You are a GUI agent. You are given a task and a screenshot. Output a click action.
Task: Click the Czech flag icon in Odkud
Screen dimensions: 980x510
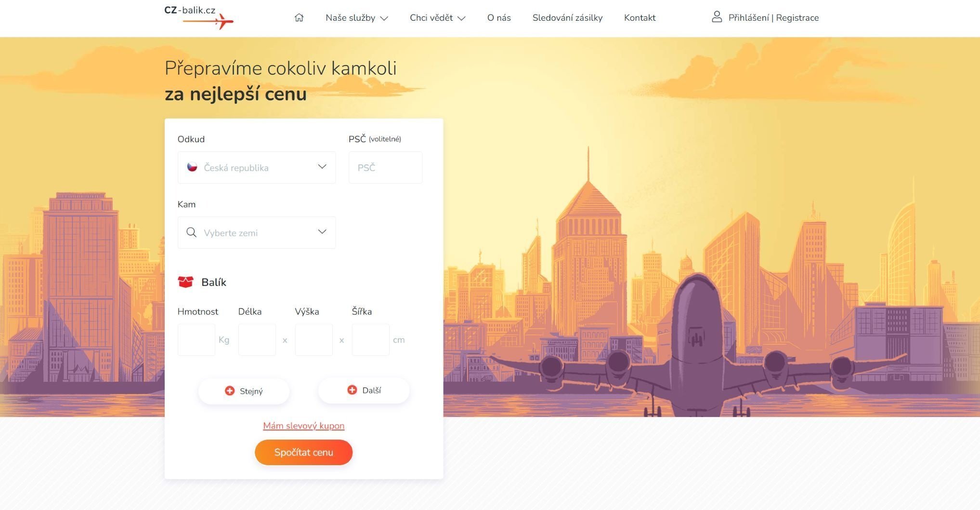pos(192,167)
